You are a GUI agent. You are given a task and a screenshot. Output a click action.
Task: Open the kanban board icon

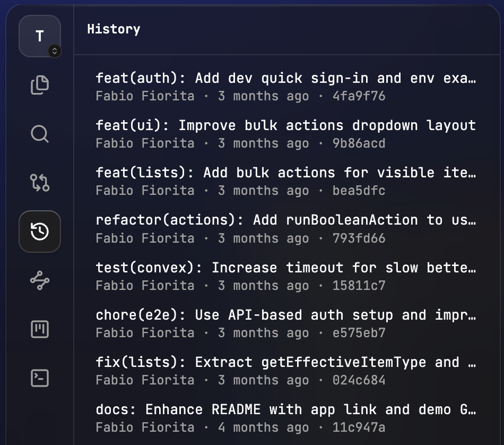(x=40, y=329)
